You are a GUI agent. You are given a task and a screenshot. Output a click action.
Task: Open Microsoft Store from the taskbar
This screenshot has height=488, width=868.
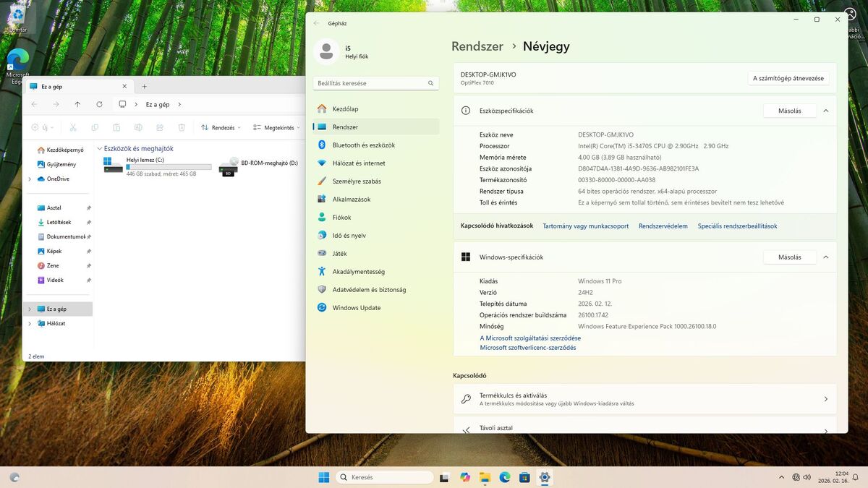[524, 477]
